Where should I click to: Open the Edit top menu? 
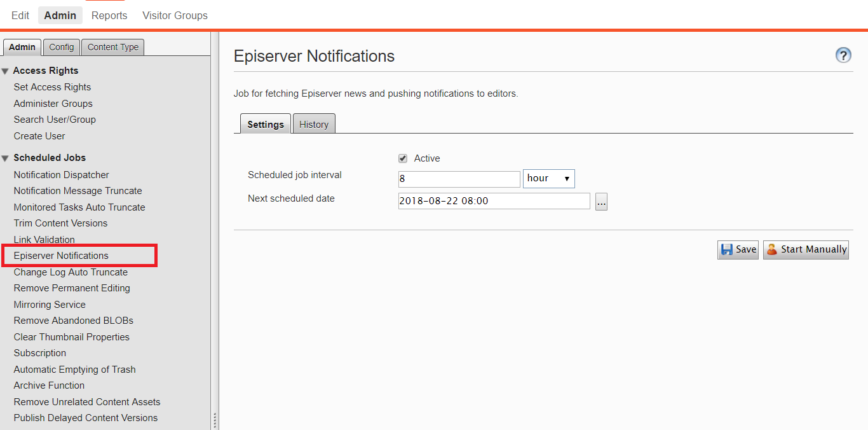(20, 15)
